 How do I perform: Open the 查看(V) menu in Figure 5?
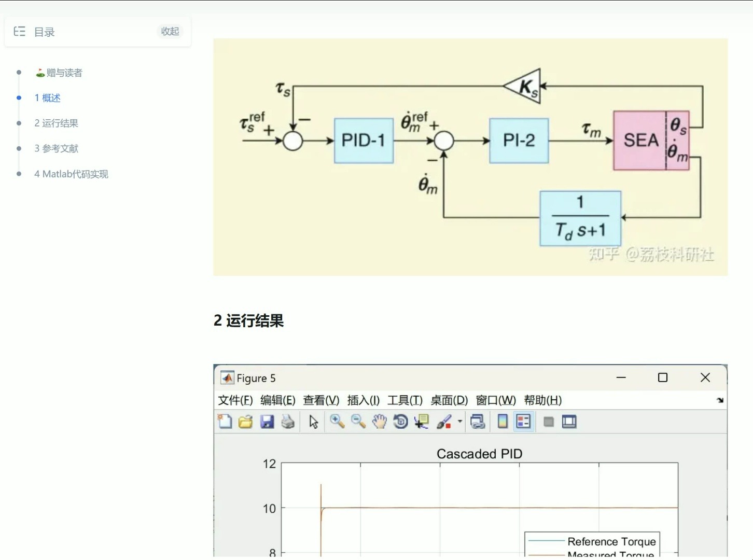pos(321,400)
